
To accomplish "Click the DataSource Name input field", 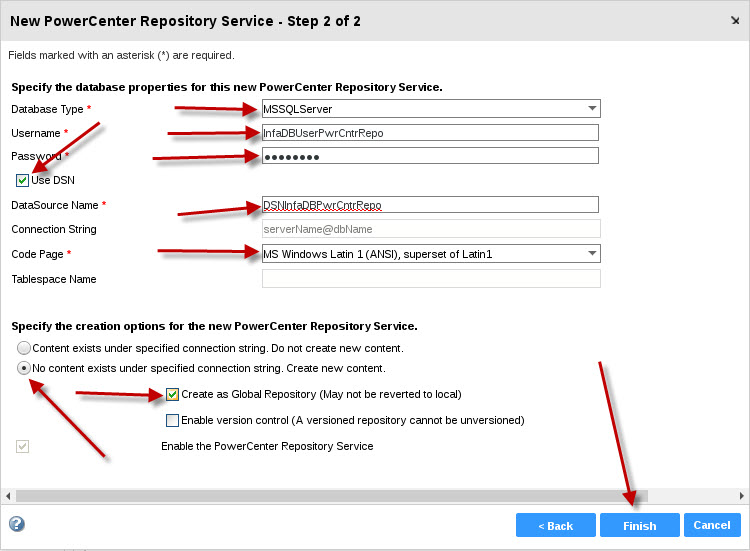I will tap(430, 205).
